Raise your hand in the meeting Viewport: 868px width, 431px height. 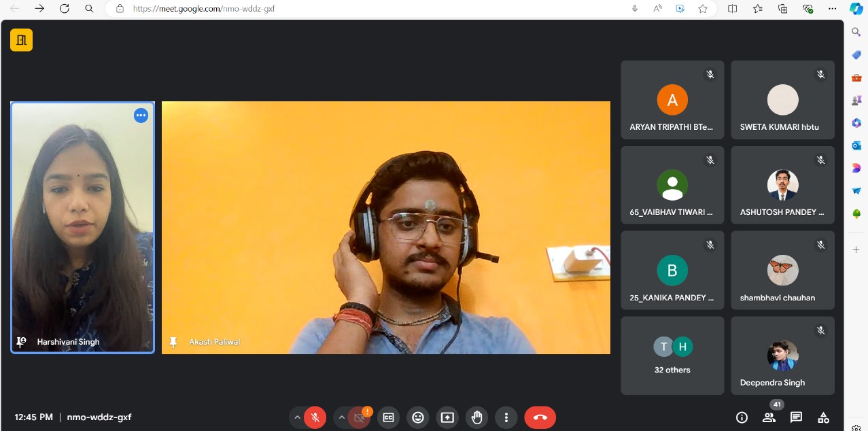(477, 417)
